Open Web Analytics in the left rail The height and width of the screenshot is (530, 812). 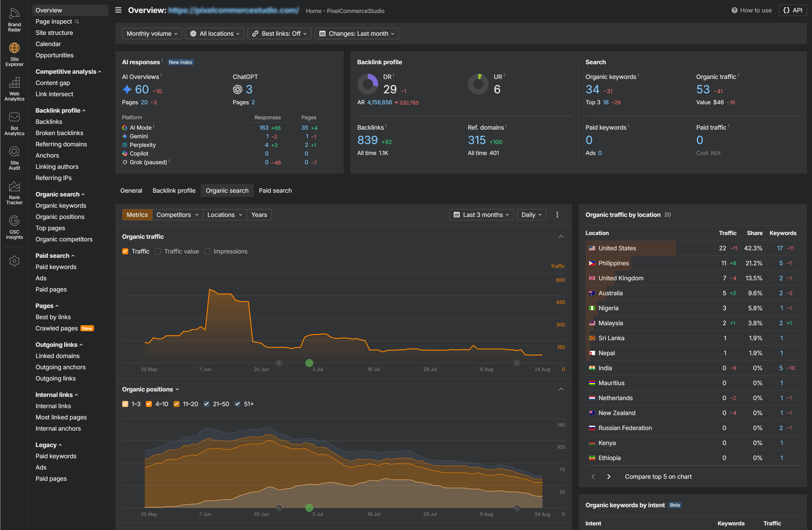coord(14,89)
